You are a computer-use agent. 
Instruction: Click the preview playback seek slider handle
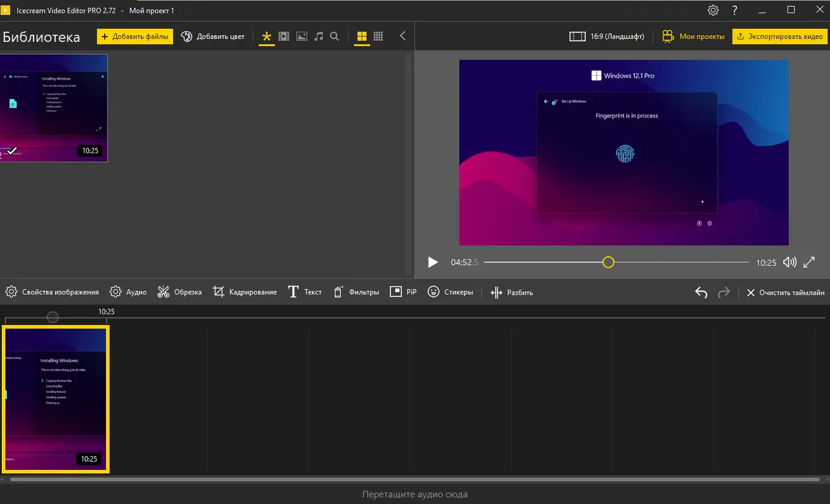(608, 262)
